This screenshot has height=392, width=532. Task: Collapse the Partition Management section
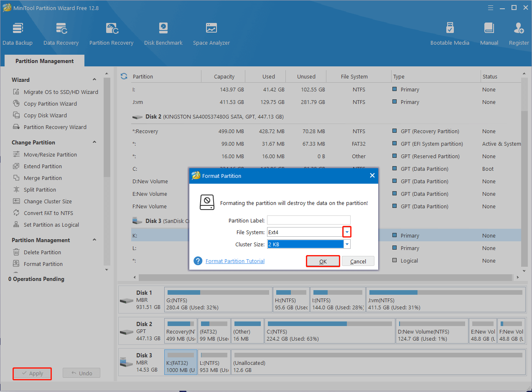tap(94, 240)
